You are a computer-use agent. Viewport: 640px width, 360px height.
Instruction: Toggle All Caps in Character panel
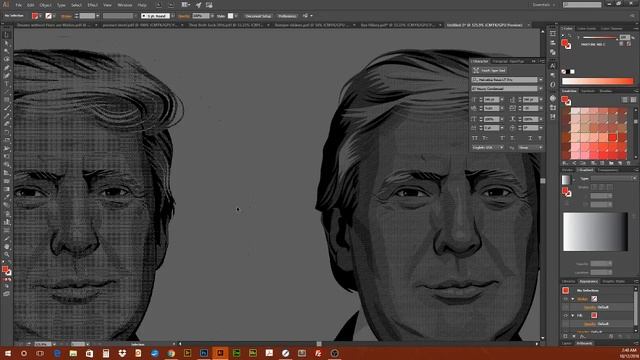click(x=475, y=138)
